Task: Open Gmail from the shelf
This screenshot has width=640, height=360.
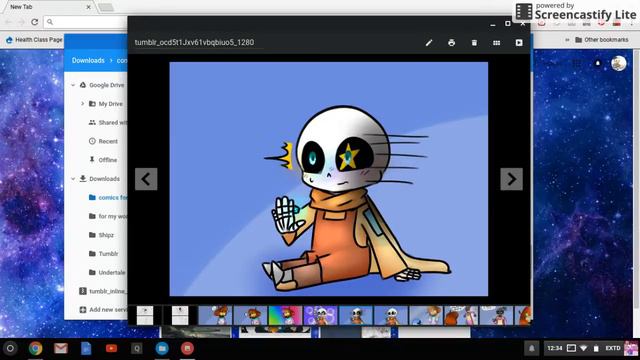Action: pos(61,348)
